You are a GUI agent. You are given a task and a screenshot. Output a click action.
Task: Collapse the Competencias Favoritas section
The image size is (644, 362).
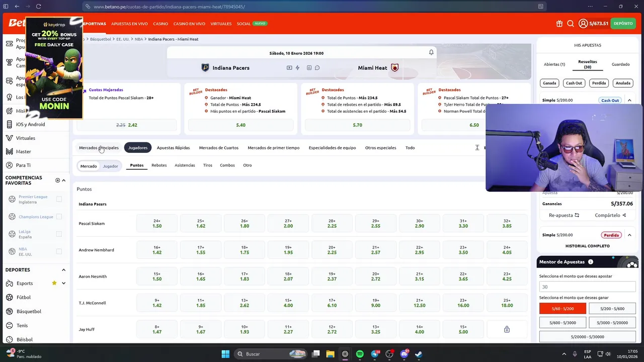tap(63, 180)
